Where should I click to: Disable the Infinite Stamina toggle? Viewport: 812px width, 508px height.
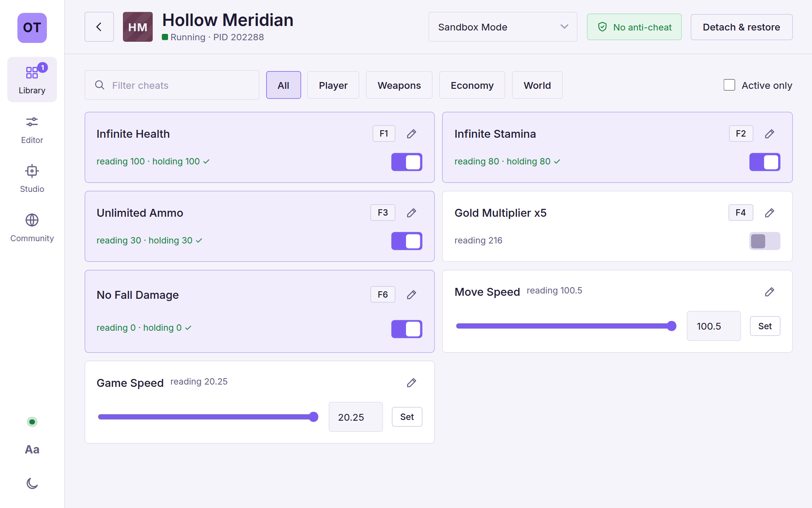coord(765,162)
